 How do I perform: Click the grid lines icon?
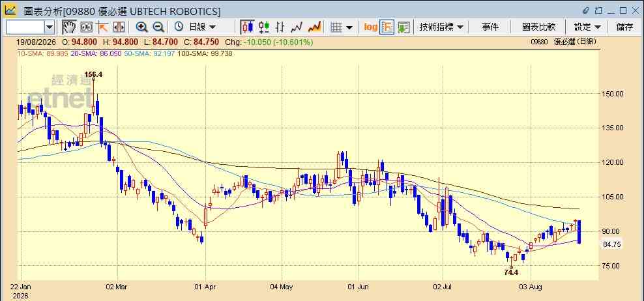click(x=336, y=27)
